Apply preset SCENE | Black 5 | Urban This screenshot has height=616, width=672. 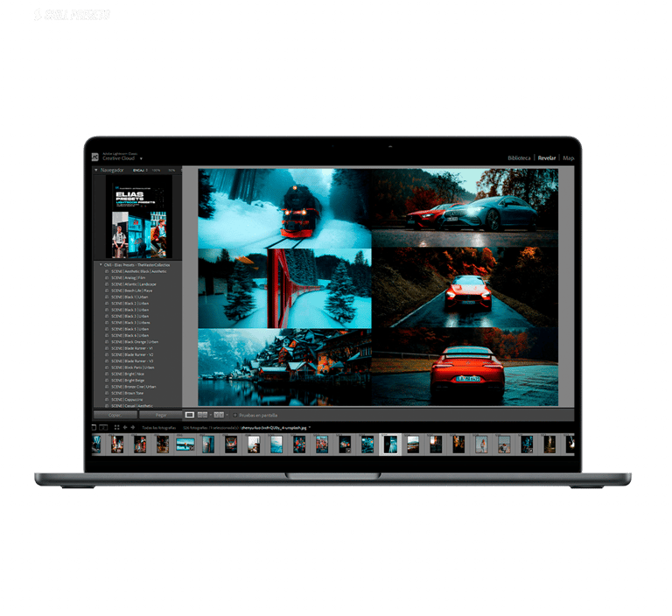pos(129,330)
